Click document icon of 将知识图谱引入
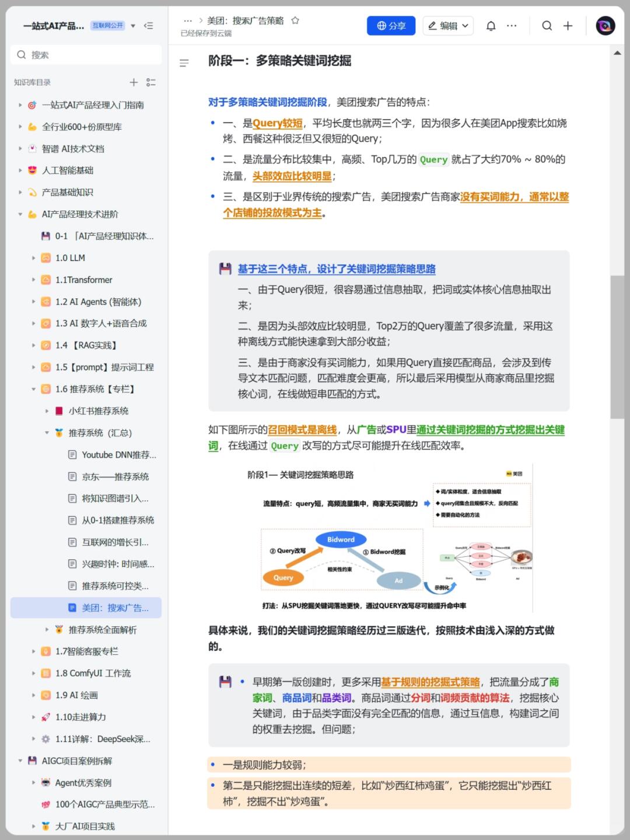This screenshot has width=630, height=840. click(72, 499)
